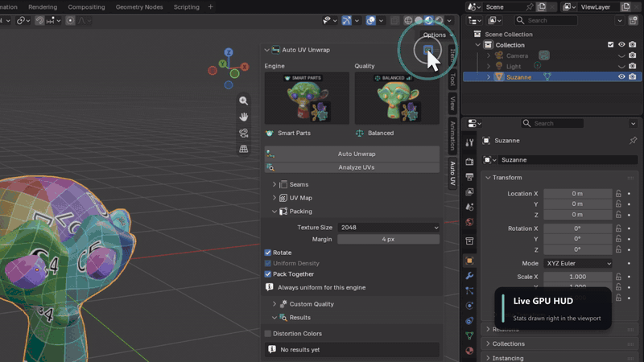The height and width of the screenshot is (362, 644).
Task: Click the pin icon next to Scene name
Action: (530, 7)
